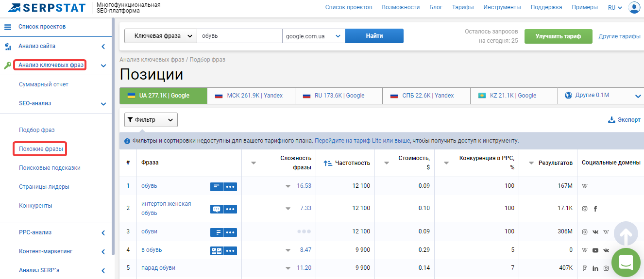
Task: Expand the google.com.ua search engine dropdown
Action: pyautogui.click(x=314, y=36)
